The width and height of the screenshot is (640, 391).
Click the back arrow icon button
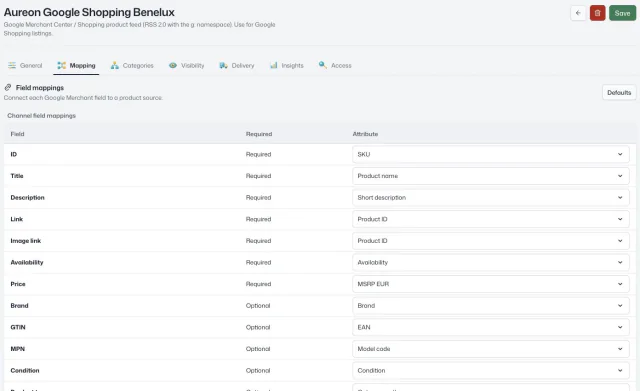[x=578, y=13]
